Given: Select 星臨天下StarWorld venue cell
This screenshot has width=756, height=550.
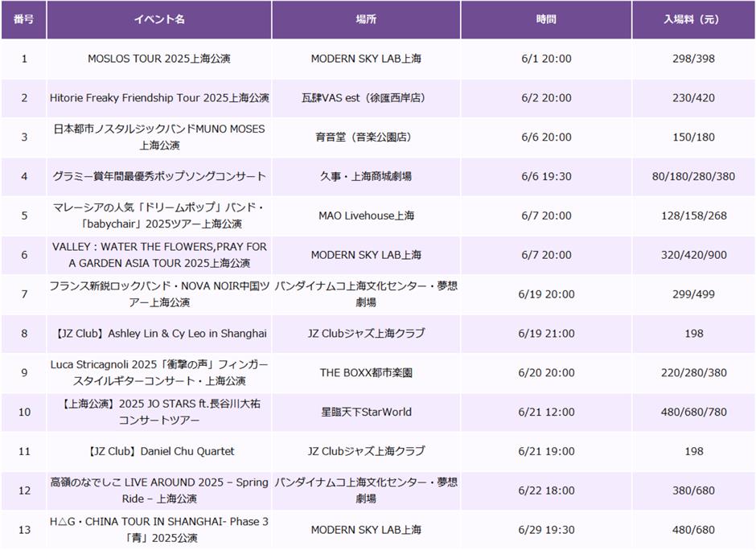Looking at the screenshot, I should (366, 412).
